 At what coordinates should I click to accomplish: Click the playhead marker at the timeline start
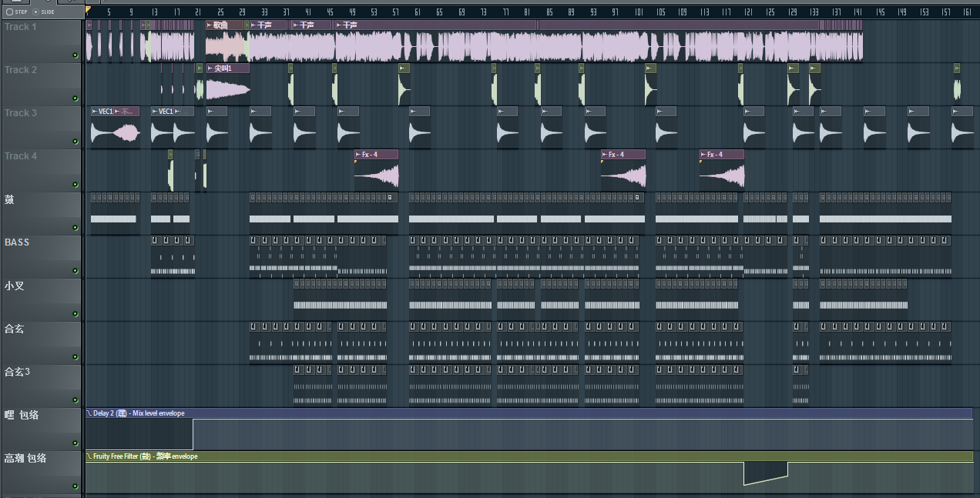(x=88, y=10)
